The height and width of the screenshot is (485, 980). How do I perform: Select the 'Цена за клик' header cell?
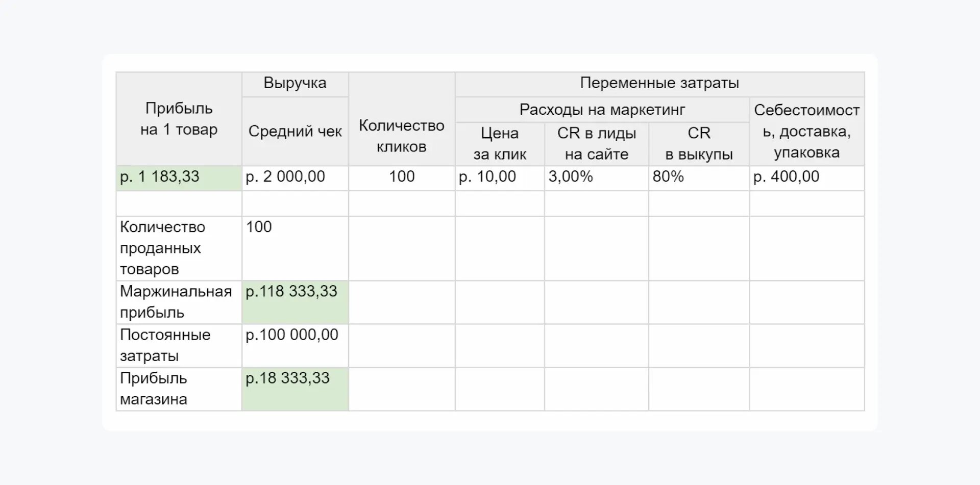(500, 143)
